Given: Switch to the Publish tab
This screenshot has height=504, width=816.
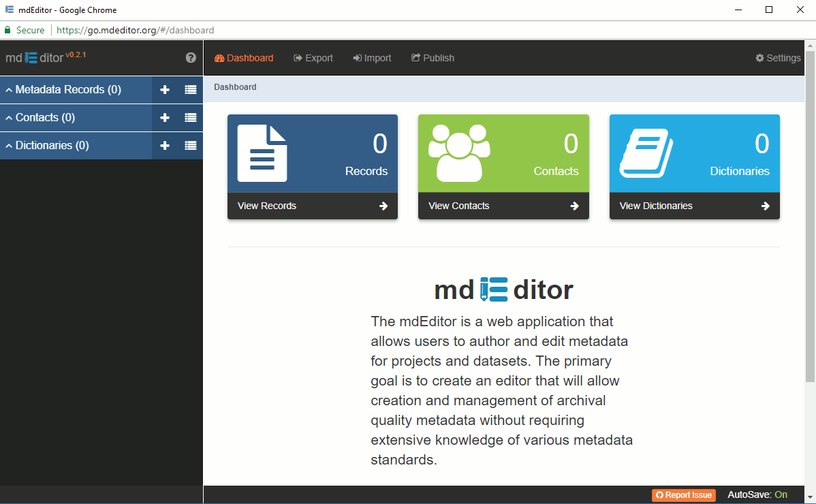Looking at the screenshot, I should pos(433,59).
